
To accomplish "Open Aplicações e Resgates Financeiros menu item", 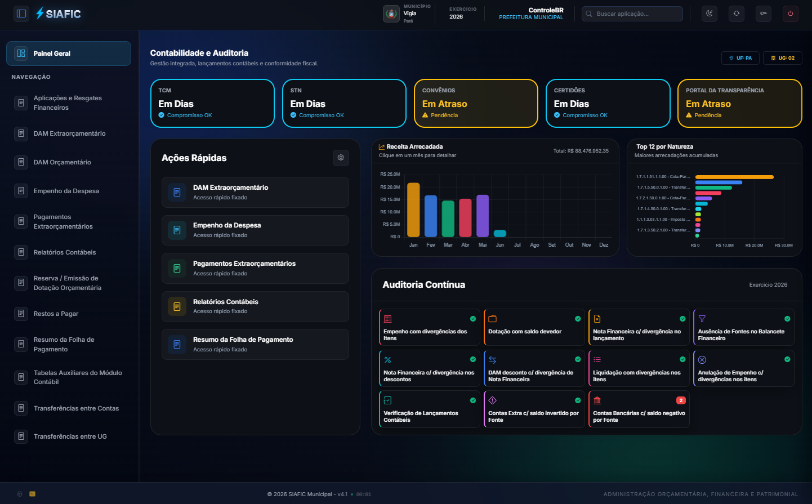I will pyautogui.click(x=69, y=103).
